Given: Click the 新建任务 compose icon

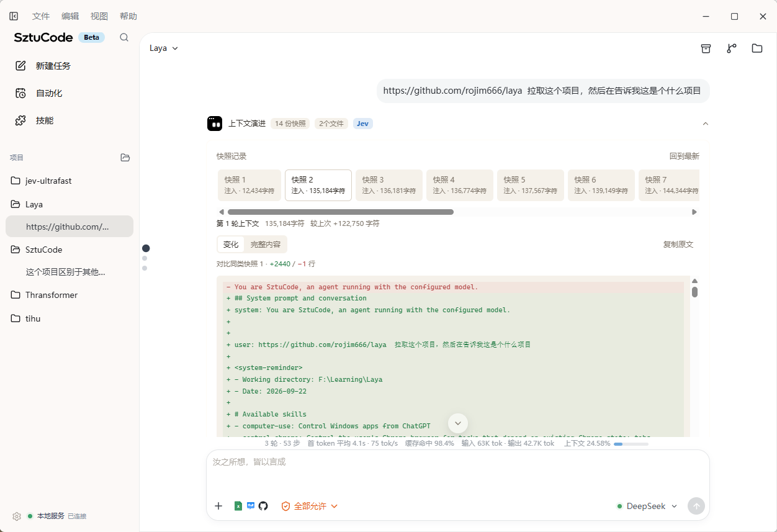Looking at the screenshot, I should coord(20,66).
